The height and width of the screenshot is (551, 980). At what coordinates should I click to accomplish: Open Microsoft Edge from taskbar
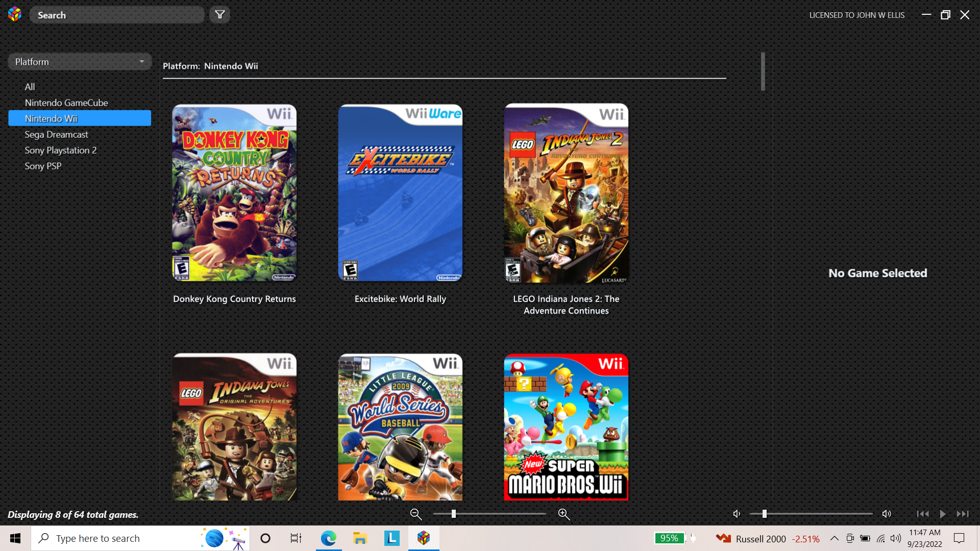click(328, 538)
